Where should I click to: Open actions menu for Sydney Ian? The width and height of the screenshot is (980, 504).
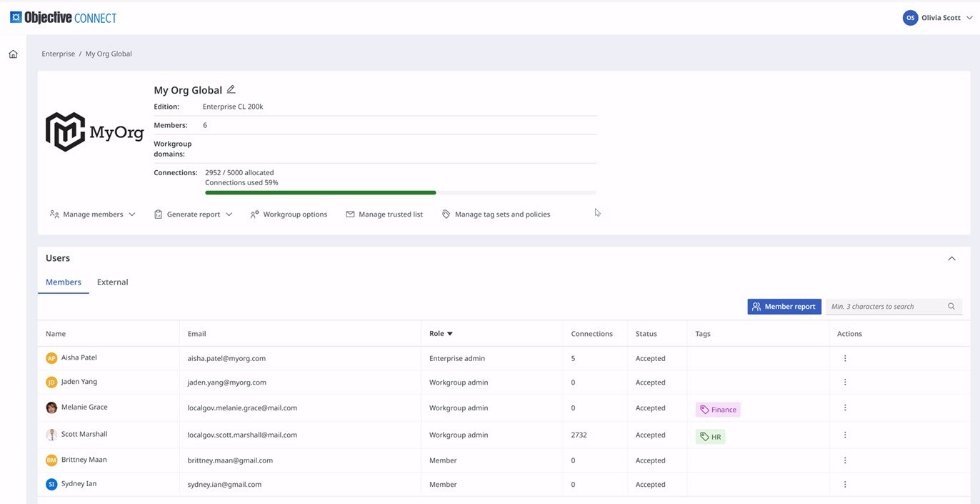coord(845,484)
